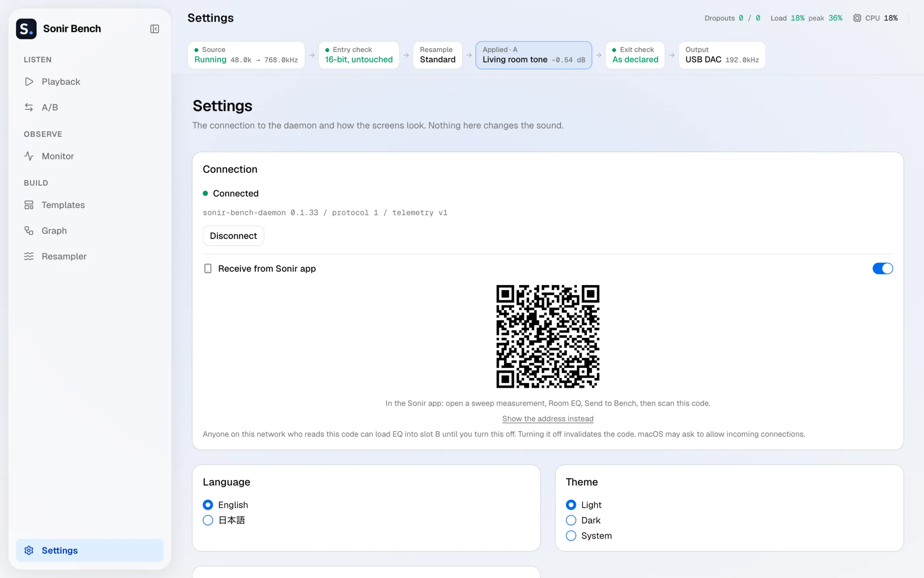Screen dimensions: 924x578
Task: Select the Dark theme
Action: (x=583, y=520)
